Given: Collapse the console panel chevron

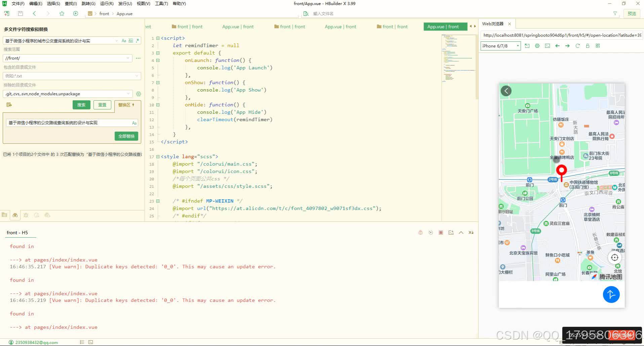Looking at the screenshot, I should [461, 233].
